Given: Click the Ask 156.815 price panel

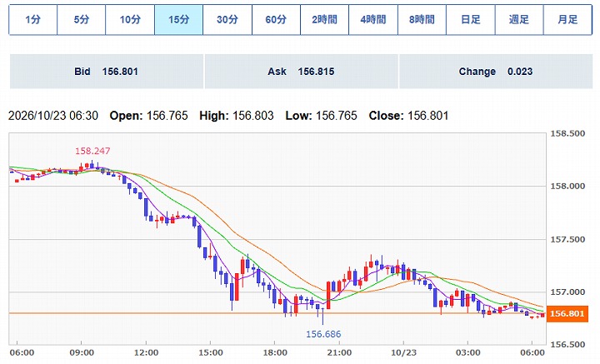Looking at the screenshot, I should [301, 72].
